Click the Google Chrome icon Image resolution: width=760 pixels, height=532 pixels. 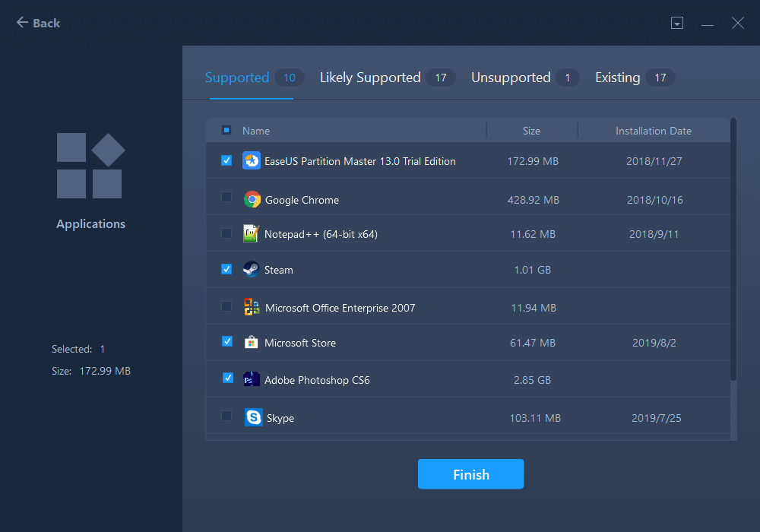(x=252, y=199)
